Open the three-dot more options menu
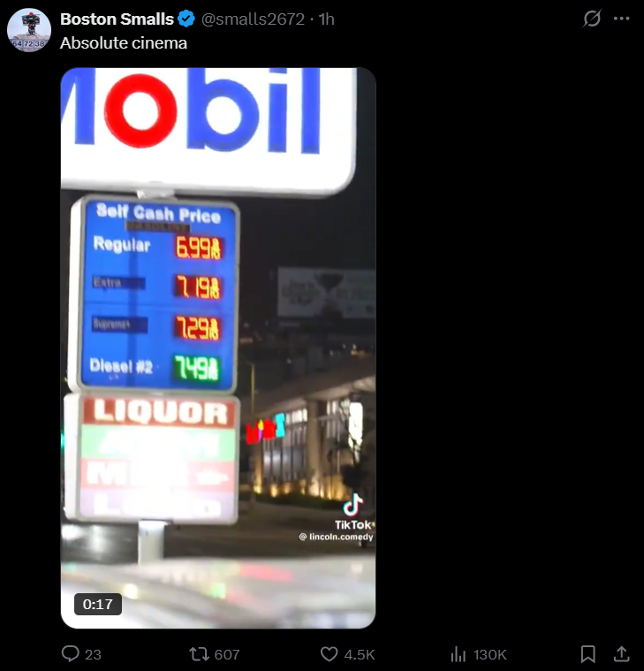644x671 pixels. click(x=621, y=19)
